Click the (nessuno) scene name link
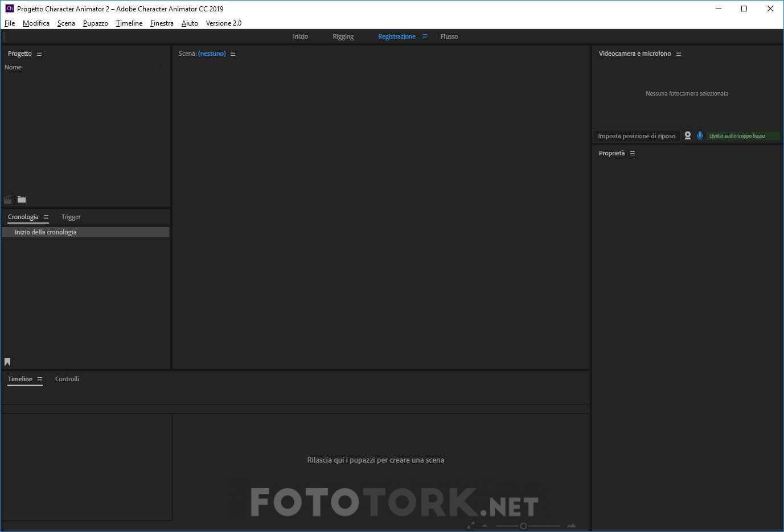This screenshot has height=532, width=784. coord(212,53)
